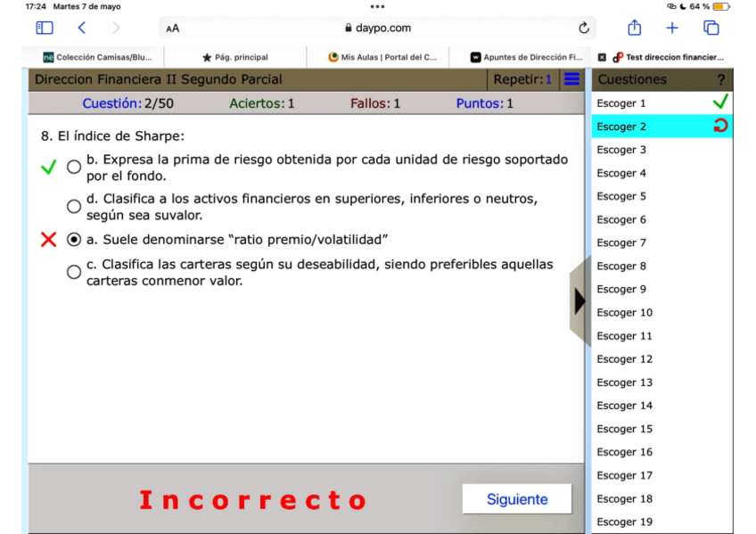Open a new tab with the plus icon
The image size is (756, 534).
click(671, 28)
